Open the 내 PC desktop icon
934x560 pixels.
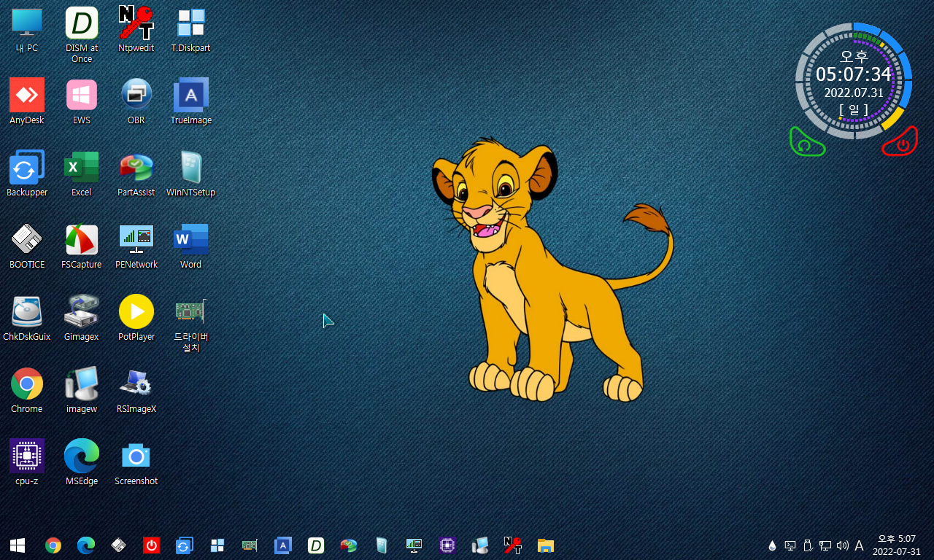coord(27,31)
